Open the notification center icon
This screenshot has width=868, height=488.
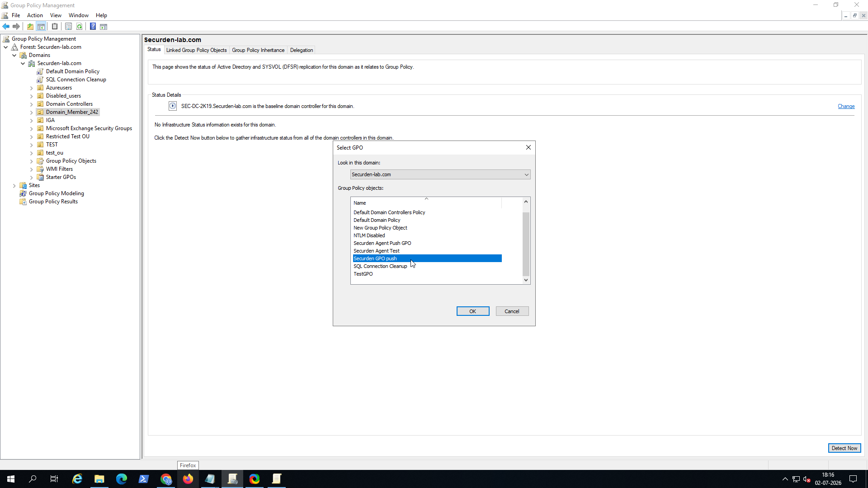(x=853, y=479)
